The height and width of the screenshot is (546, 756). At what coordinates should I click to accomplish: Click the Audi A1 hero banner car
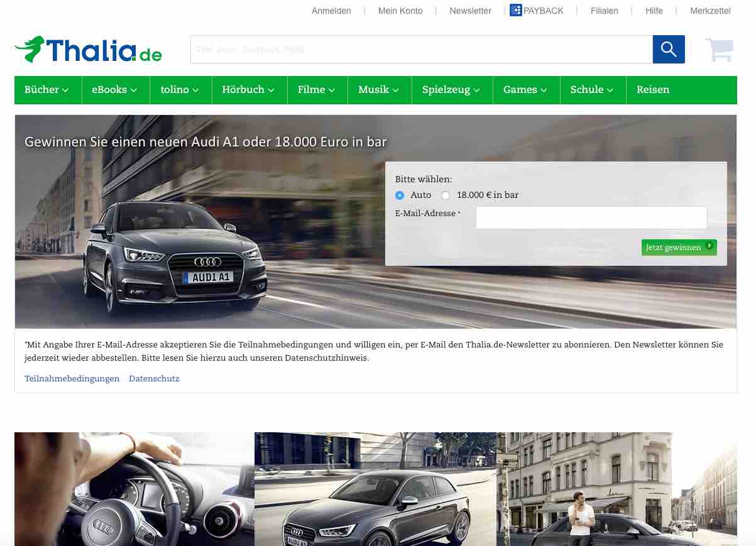point(176,257)
